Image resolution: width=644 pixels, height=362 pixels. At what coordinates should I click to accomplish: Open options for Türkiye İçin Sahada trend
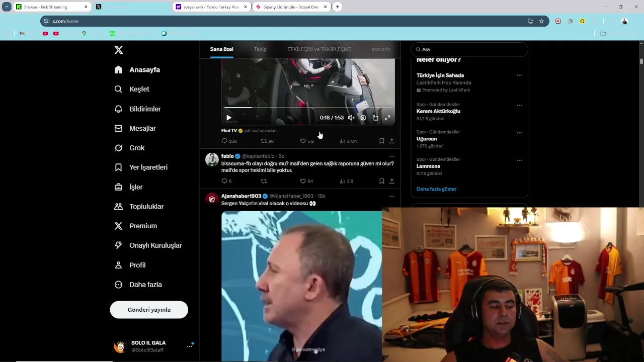[519, 75]
